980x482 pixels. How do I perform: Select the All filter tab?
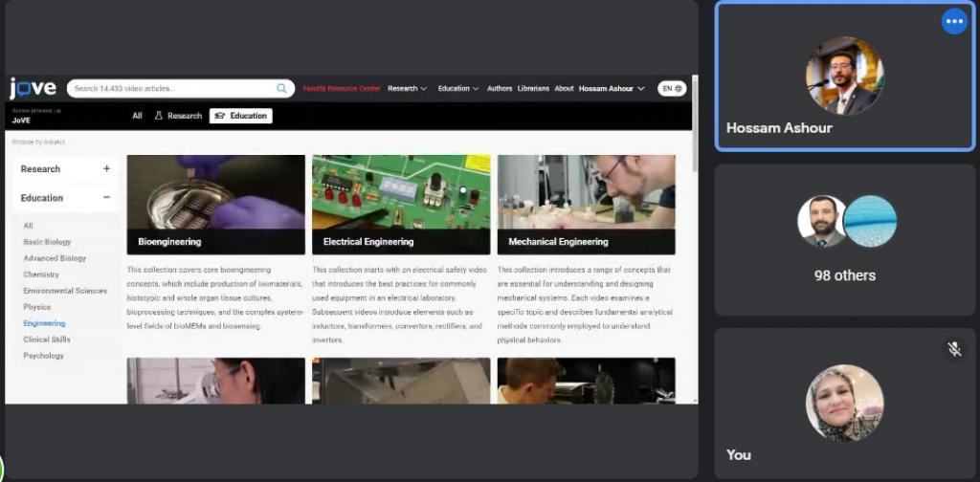[x=137, y=116]
